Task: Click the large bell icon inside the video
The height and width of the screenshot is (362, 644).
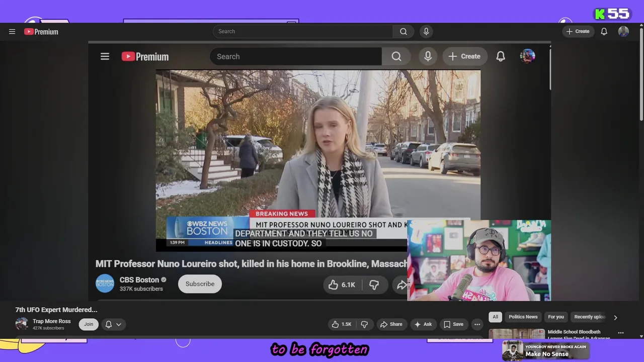Action: tap(501, 56)
